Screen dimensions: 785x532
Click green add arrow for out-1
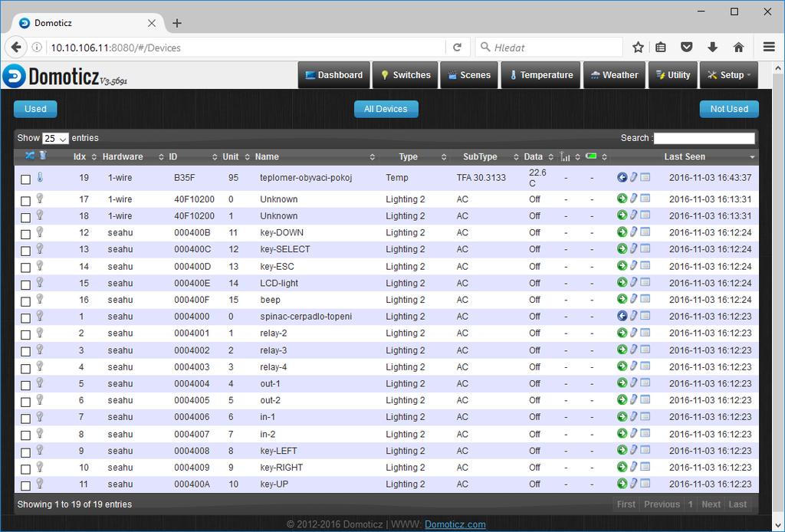click(622, 383)
